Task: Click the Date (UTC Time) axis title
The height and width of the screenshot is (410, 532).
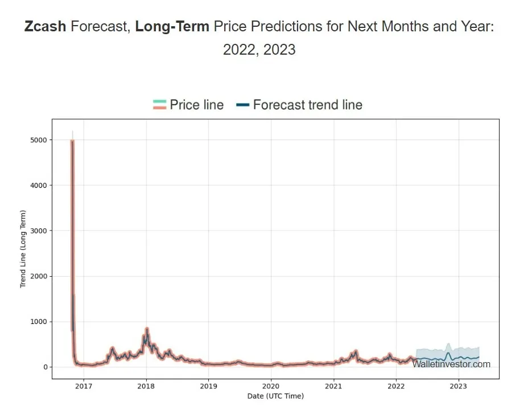Action: click(x=275, y=396)
